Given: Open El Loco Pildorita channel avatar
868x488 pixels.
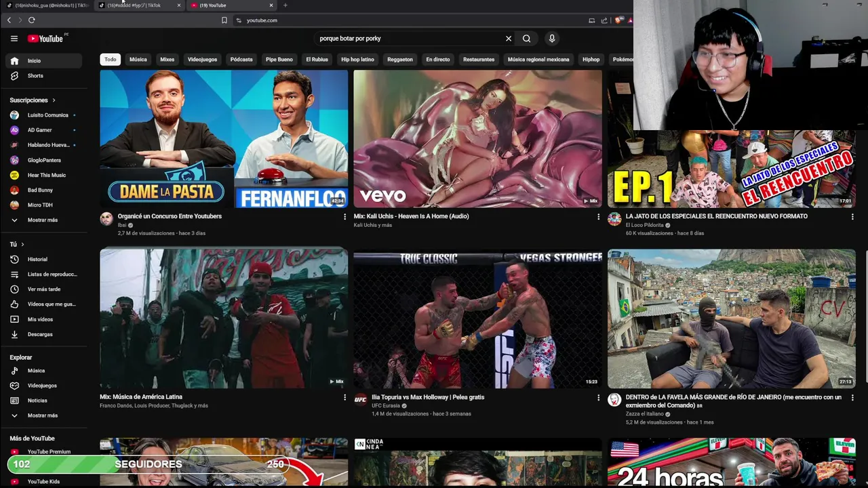Looking at the screenshot, I should coord(614,218).
